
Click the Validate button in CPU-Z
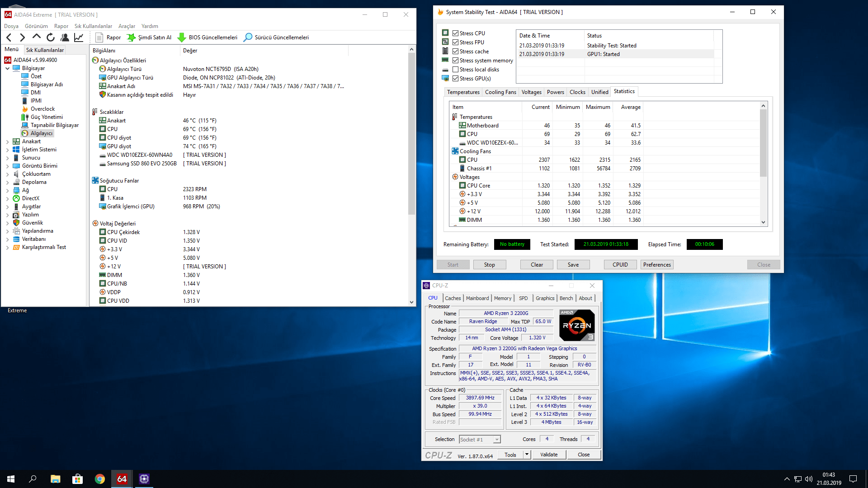pyautogui.click(x=549, y=455)
